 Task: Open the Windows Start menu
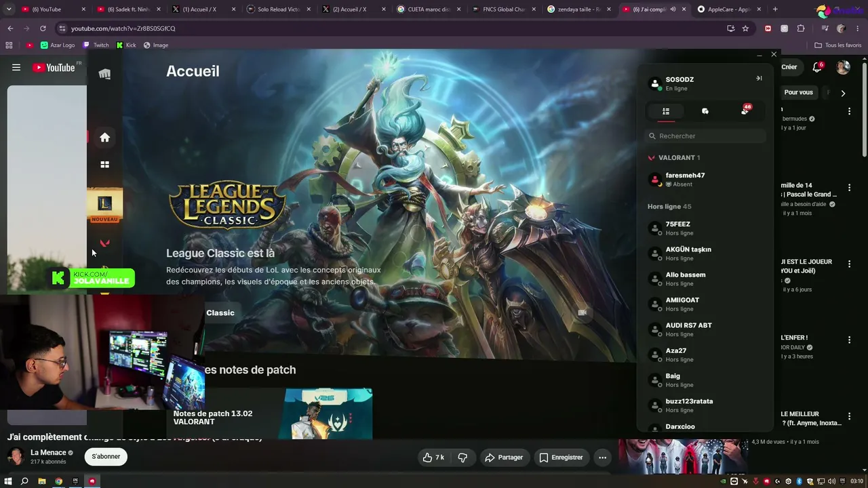coord(8,481)
